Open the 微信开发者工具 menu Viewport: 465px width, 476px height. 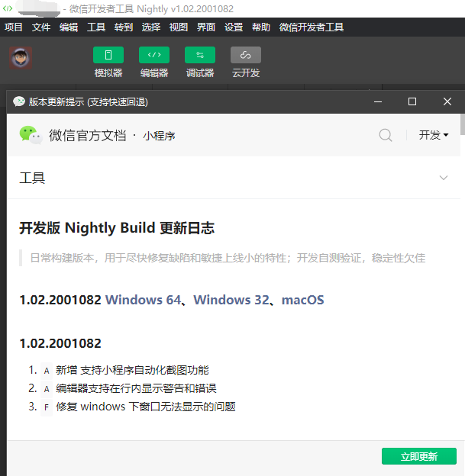click(312, 27)
